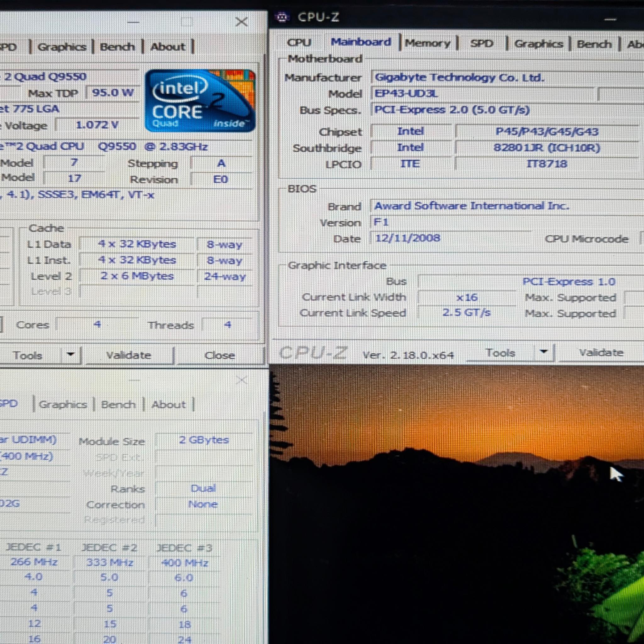Minimize the top-left CPU-Z window
Image resolution: width=644 pixels, height=644 pixels.
[x=133, y=22]
